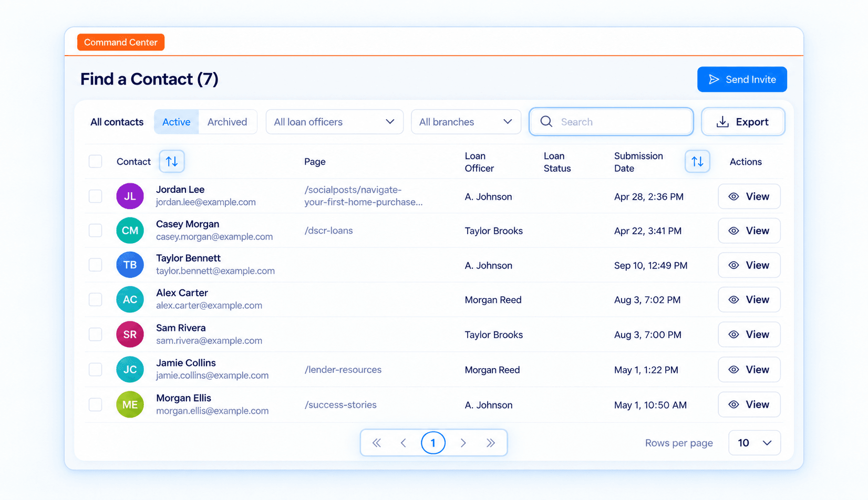Open the Command Center tab

(121, 42)
